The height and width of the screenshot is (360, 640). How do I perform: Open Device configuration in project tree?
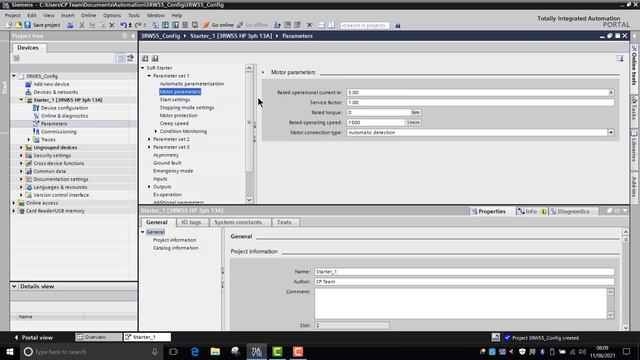point(64,108)
